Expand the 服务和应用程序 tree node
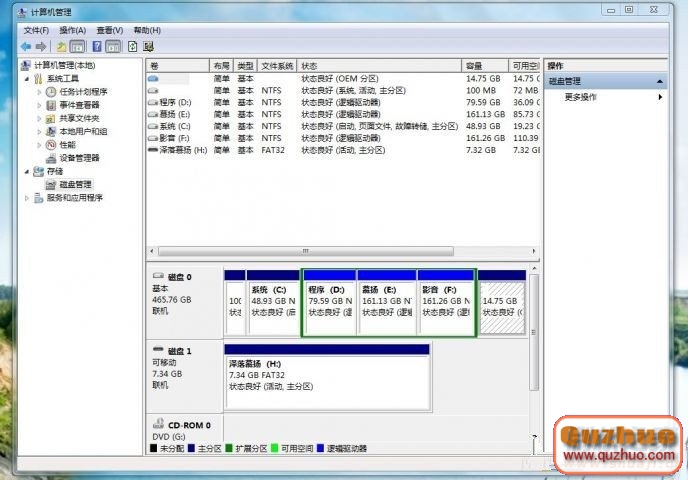Image resolution: width=688 pixels, height=480 pixels. (27, 198)
